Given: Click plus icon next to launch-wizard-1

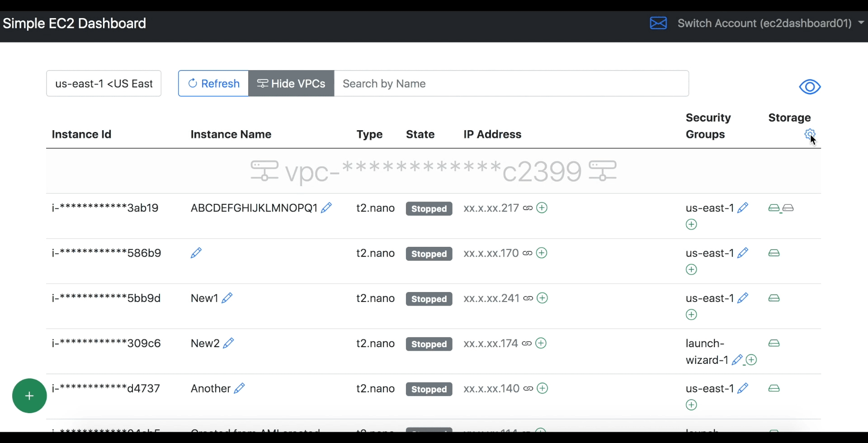Looking at the screenshot, I should [751, 360].
